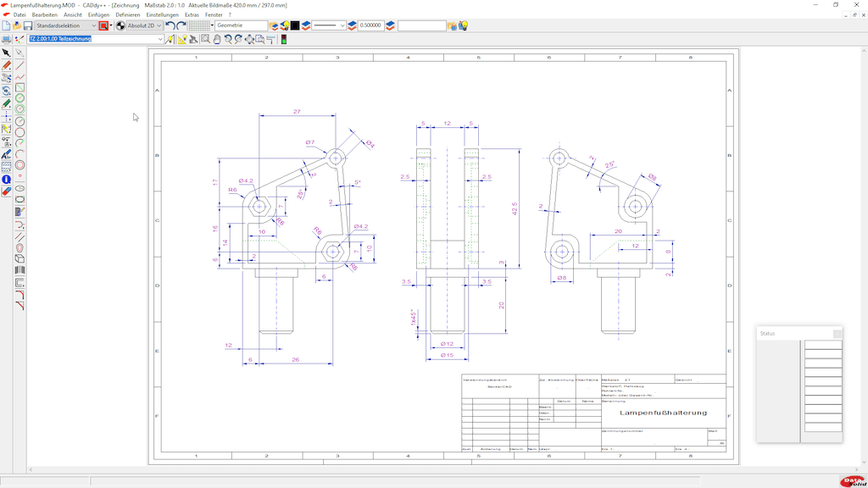Expand the line style dropdown
The height and width of the screenshot is (488, 868).
click(x=342, y=25)
